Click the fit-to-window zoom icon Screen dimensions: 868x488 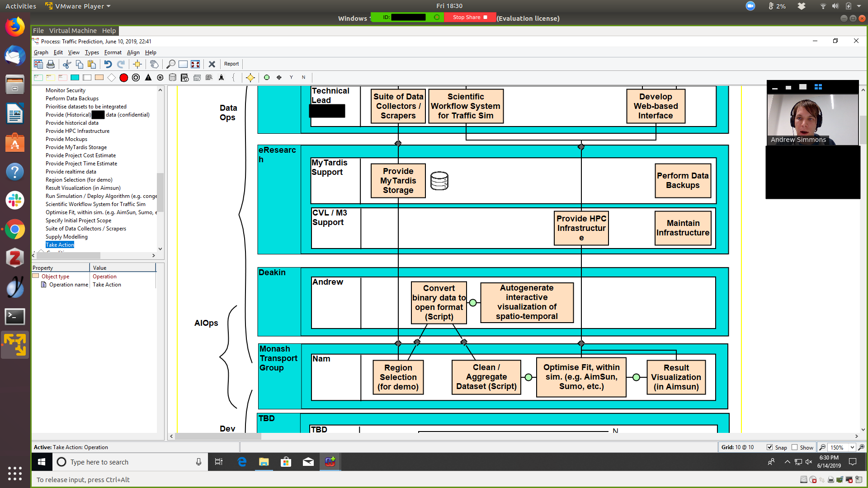(195, 64)
